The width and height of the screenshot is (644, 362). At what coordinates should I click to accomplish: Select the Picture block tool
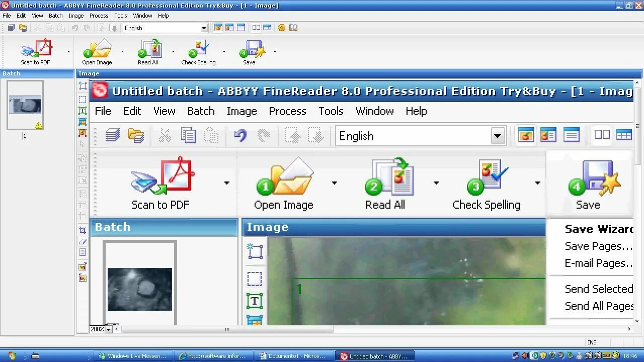pyautogui.click(x=83, y=133)
